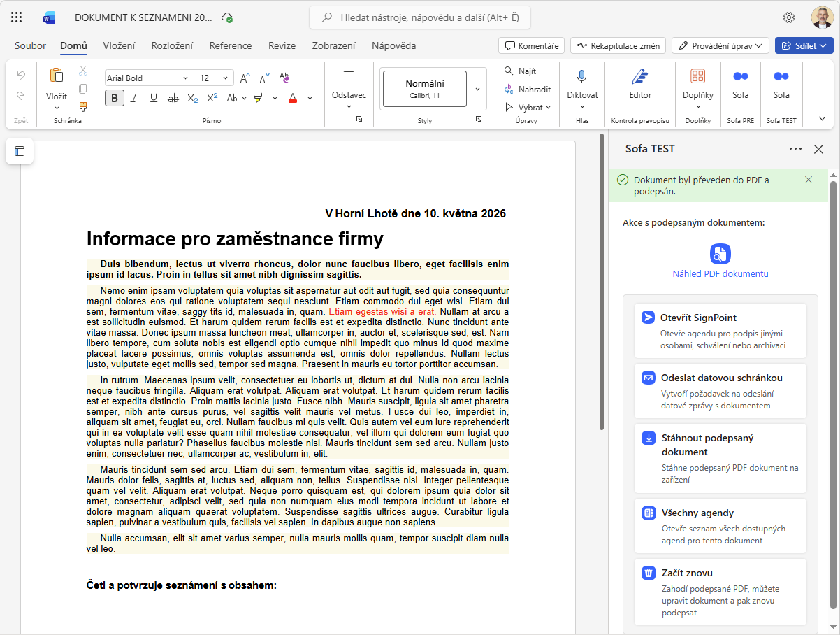
Task: Start dictation with Diktovat microphone
Action: [582, 86]
